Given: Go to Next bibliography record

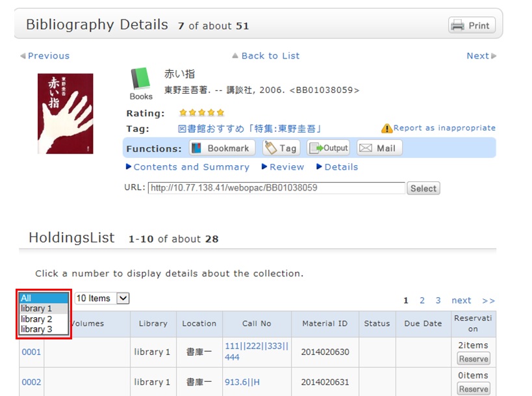Looking at the screenshot, I should click(481, 56).
